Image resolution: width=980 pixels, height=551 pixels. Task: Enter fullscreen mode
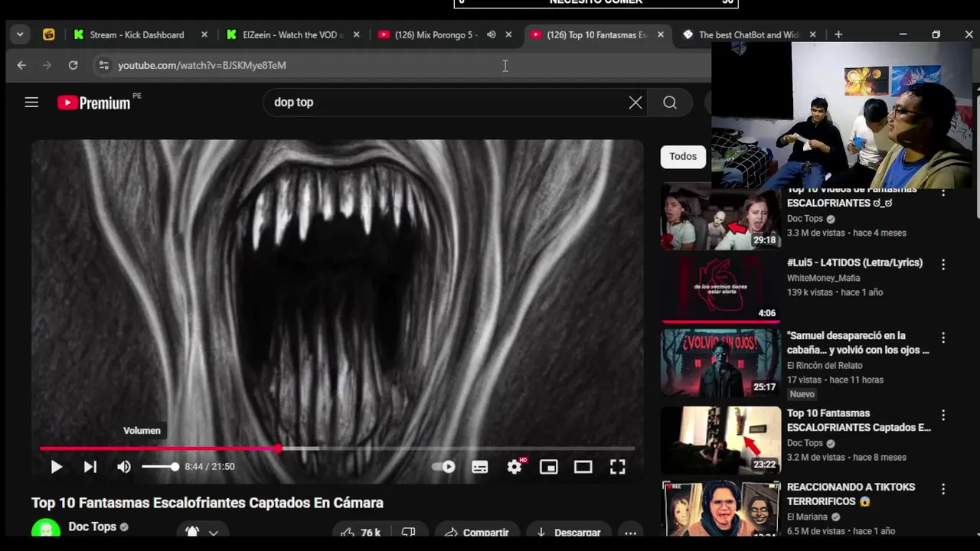click(x=618, y=467)
